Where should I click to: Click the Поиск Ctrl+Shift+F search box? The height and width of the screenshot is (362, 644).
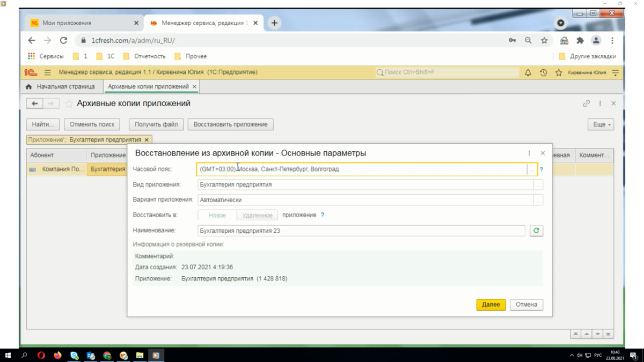click(447, 72)
